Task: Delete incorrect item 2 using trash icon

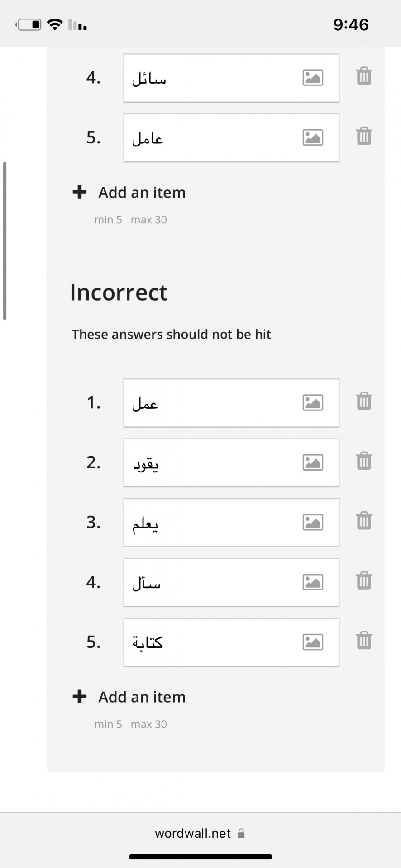Action: [364, 461]
